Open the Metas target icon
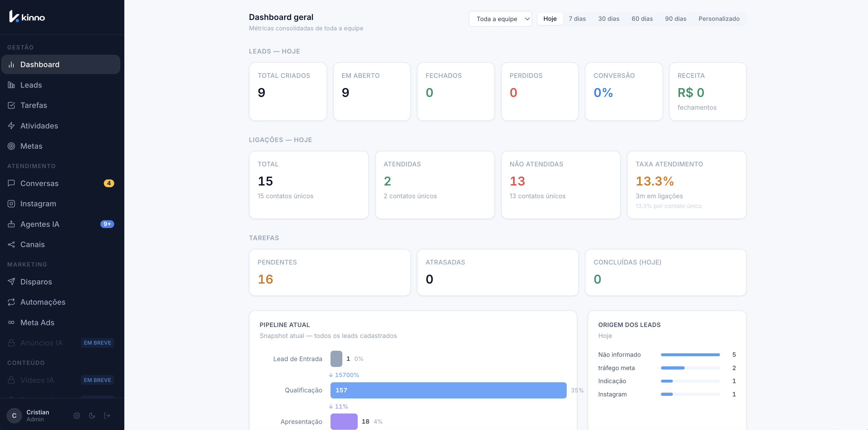The height and width of the screenshot is (430, 868). [x=11, y=146]
